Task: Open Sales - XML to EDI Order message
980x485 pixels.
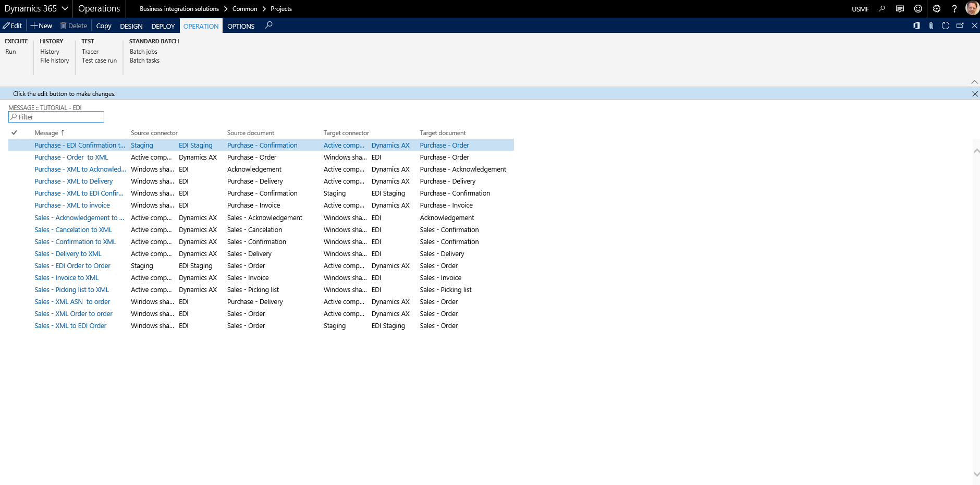Action: 70,326
